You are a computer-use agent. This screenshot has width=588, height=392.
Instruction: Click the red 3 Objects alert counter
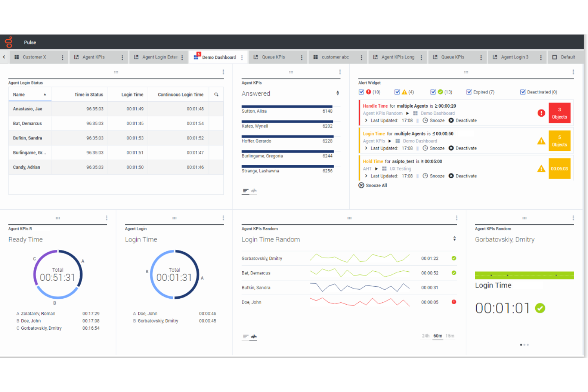pyautogui.click(x=559, y=113)
